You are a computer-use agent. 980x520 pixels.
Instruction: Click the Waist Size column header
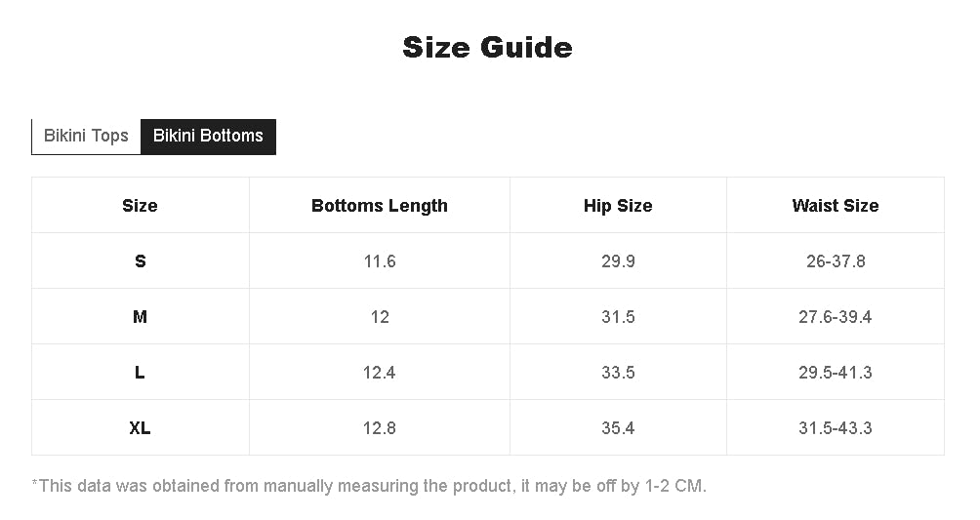(x=835, y=206)
